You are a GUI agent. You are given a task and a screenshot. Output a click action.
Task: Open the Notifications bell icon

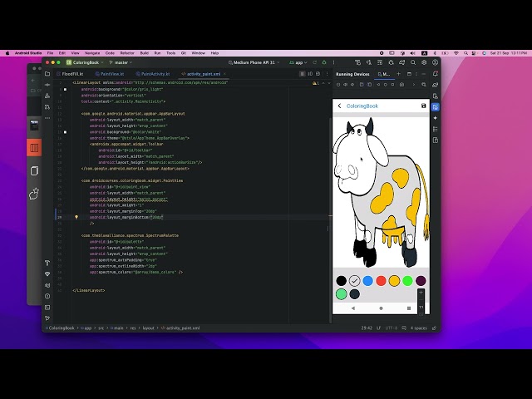tap(436, 74)
